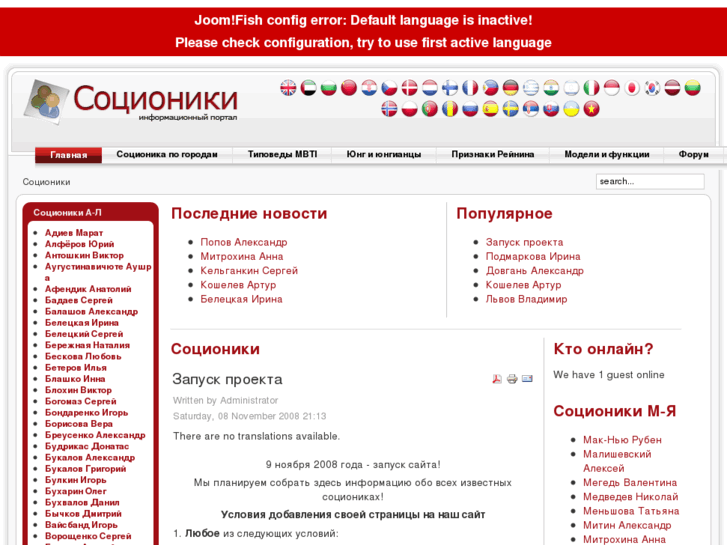Choose the Bulgarian flag icon
The width and height of the screenshot is (727, 545).
pyautogui.click(x=329, y=88)
